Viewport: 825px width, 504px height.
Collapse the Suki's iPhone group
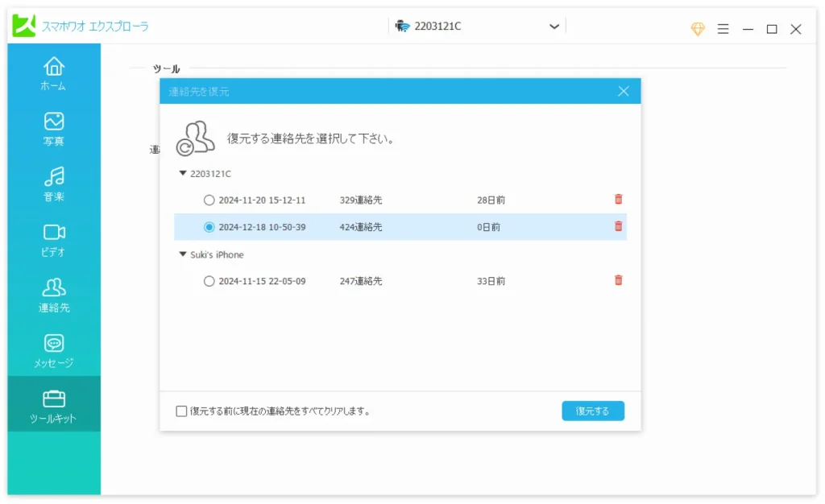click(184, 254)
